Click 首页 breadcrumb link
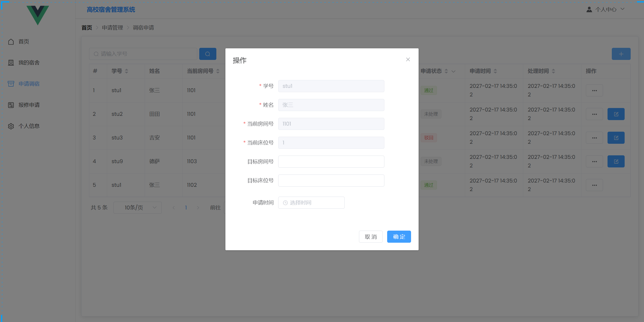 coord(87,28)
